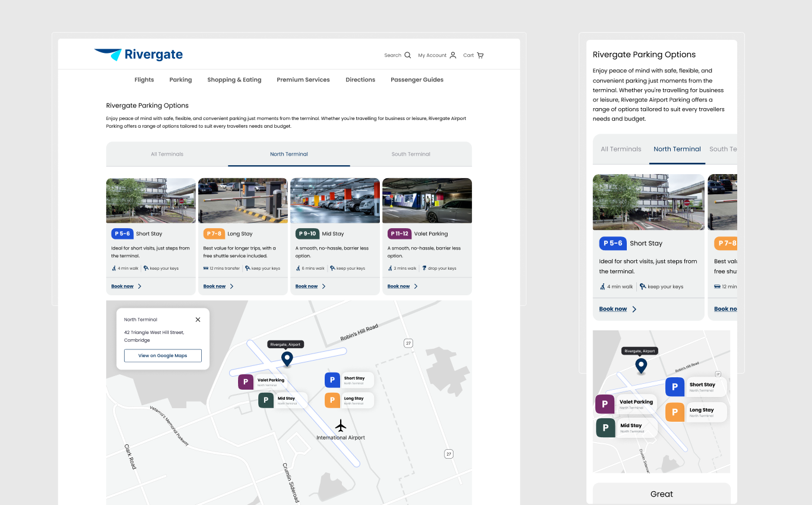Click the Rivergate Airport location pin on desktop map
The height and width of the screenshot is (505, 812).
point(287,359)
